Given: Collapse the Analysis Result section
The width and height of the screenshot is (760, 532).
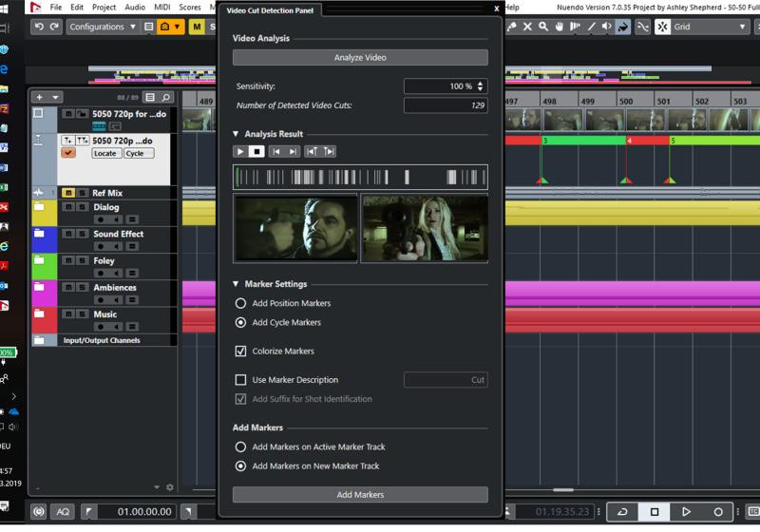Looking at the screenshot, I should pos(237,134).
